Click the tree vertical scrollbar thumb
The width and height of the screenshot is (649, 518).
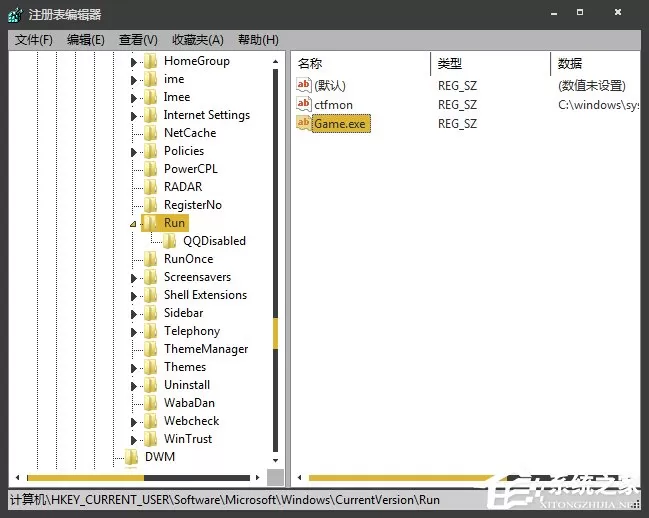(x=275, y=334)
